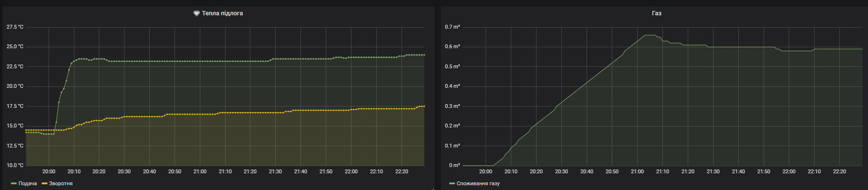This screenshot has height=190, width=868.
Task: Click the 15.0 °C axis label
Action: click(x=15, y=126)
